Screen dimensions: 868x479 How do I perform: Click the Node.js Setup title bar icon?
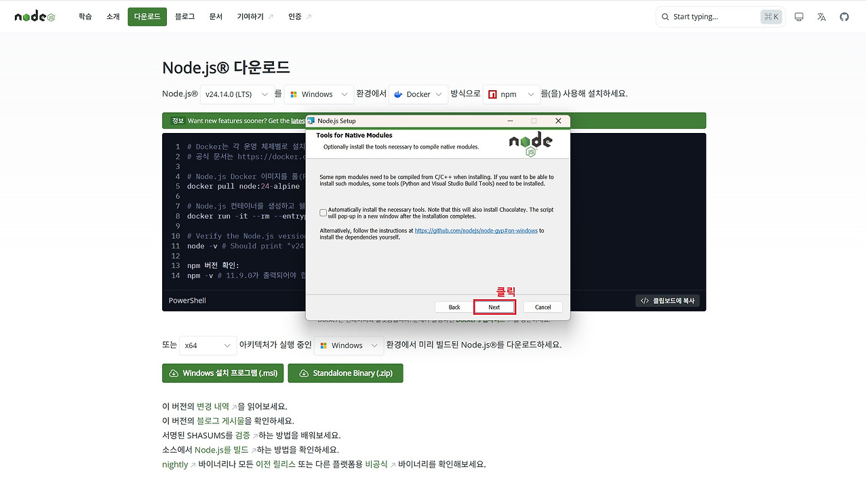point(311,121)
